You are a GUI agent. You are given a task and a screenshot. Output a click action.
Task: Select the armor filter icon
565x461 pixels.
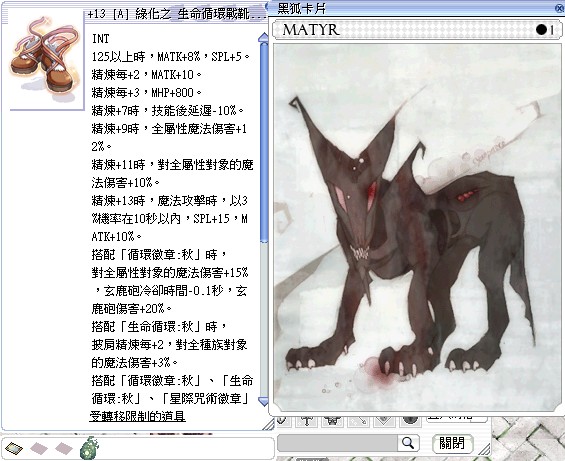pos(333,420)
